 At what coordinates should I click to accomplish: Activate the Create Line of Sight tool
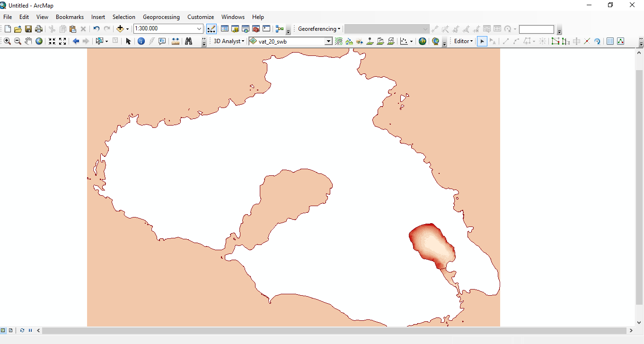click(x=360, y=41)
